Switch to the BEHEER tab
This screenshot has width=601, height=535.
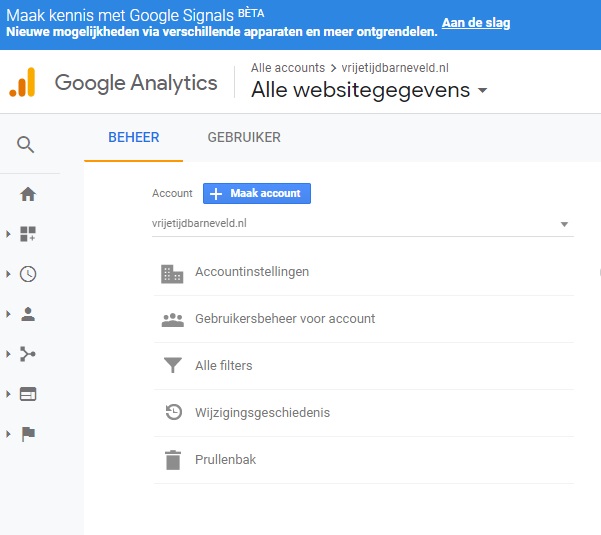[133, 137]
